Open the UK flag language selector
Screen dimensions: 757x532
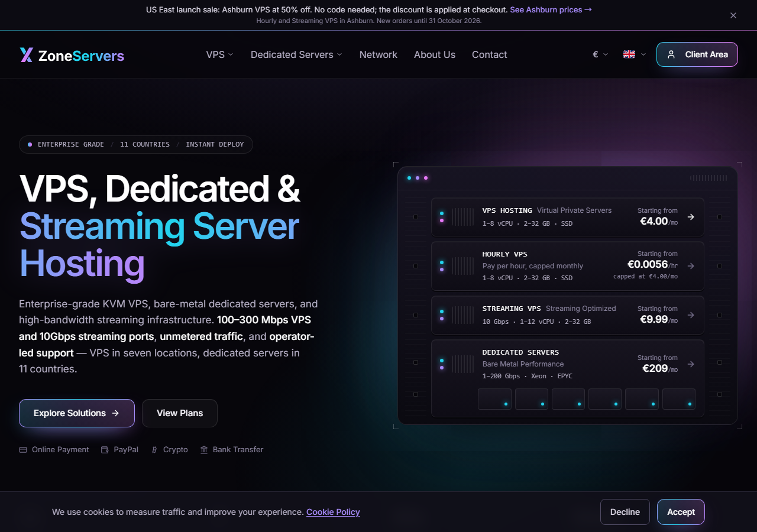point(635,54)
